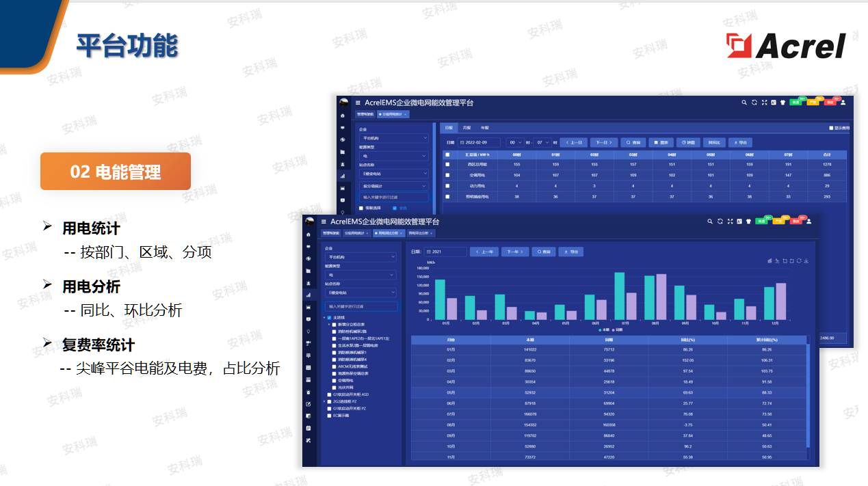The width and height of the screenshot is (868, 486).
Task: Click the globe icon in front window sidebar
Action: pos(308,258)
